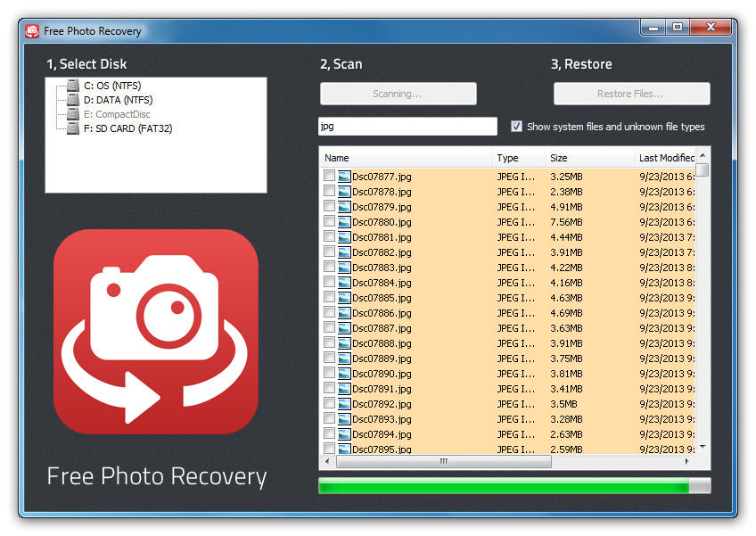Toggle Show system files and unknown types
The height and width of the screenshot is (536, 756).
pos(516,127)
